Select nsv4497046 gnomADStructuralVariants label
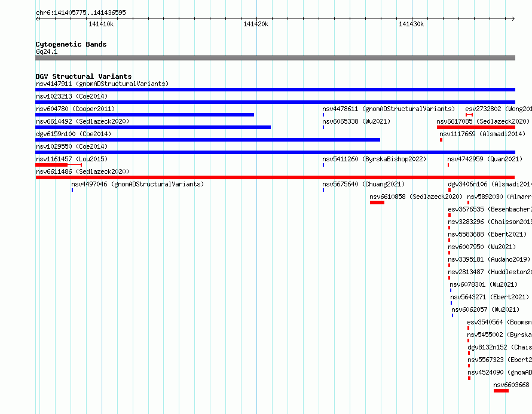Screen dimensions: 532x414 tap(137, 184)
